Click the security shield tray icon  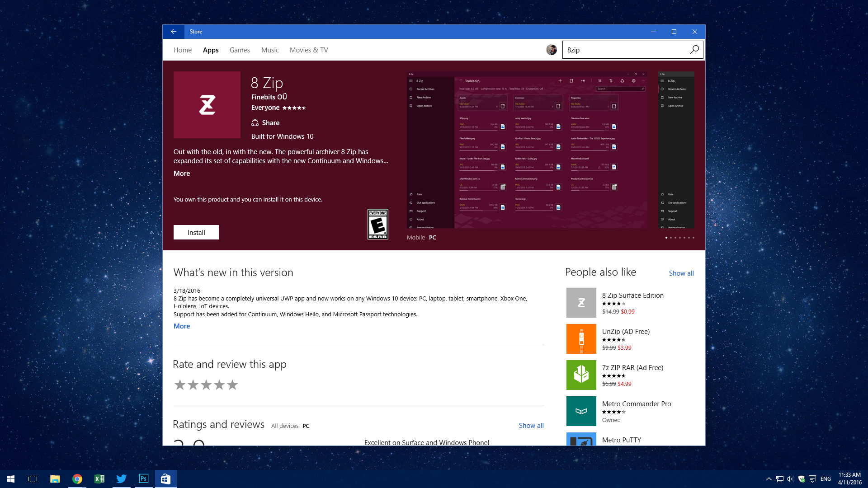(x=801, y=479)
